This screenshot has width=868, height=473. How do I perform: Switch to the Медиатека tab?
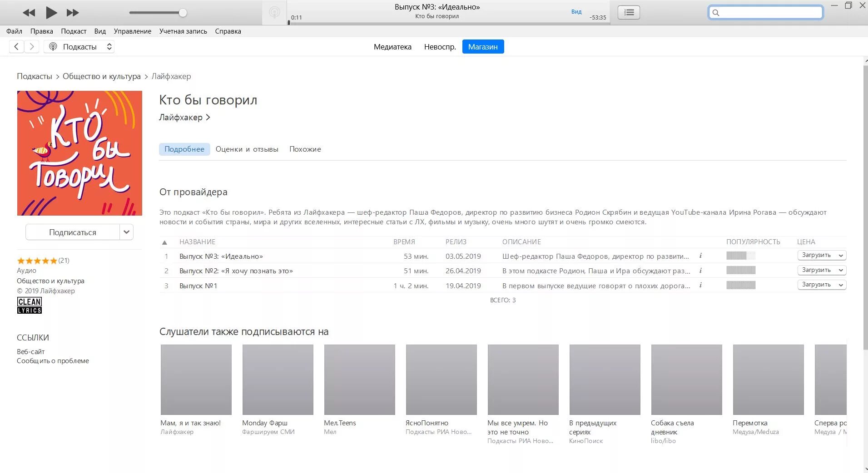pyautogui.click(x=392, y=47)
